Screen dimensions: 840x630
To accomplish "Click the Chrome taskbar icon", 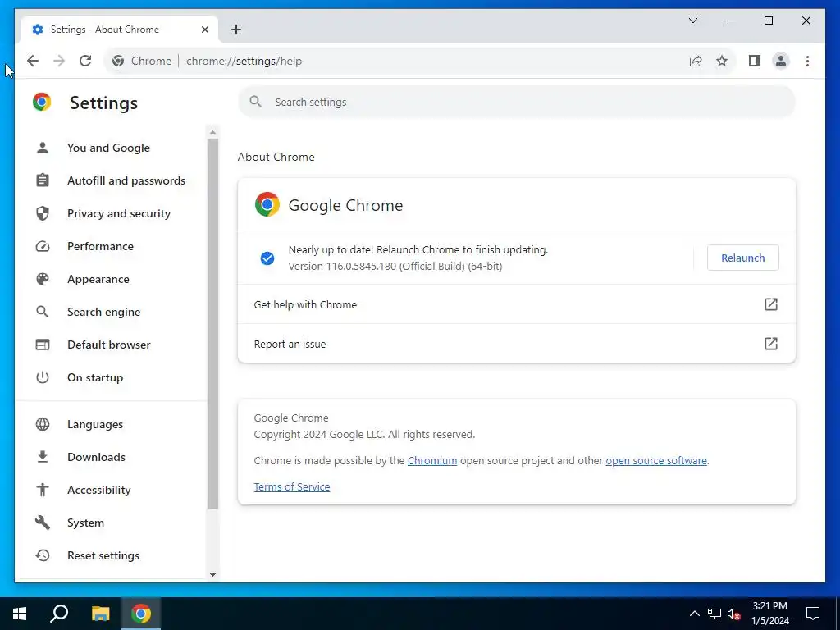I will pyautogui.click(x=141, y=614).
